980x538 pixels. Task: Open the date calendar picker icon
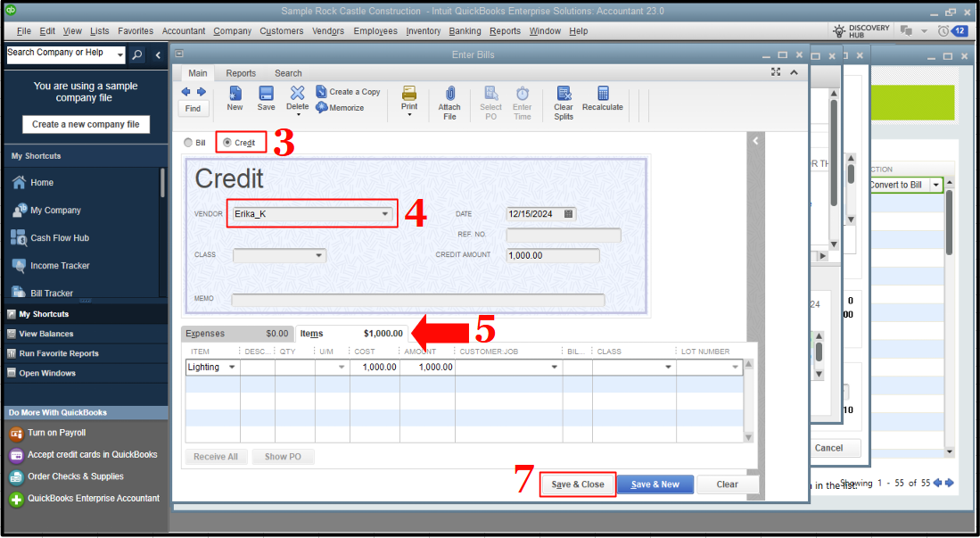click(x=568, y=214)
